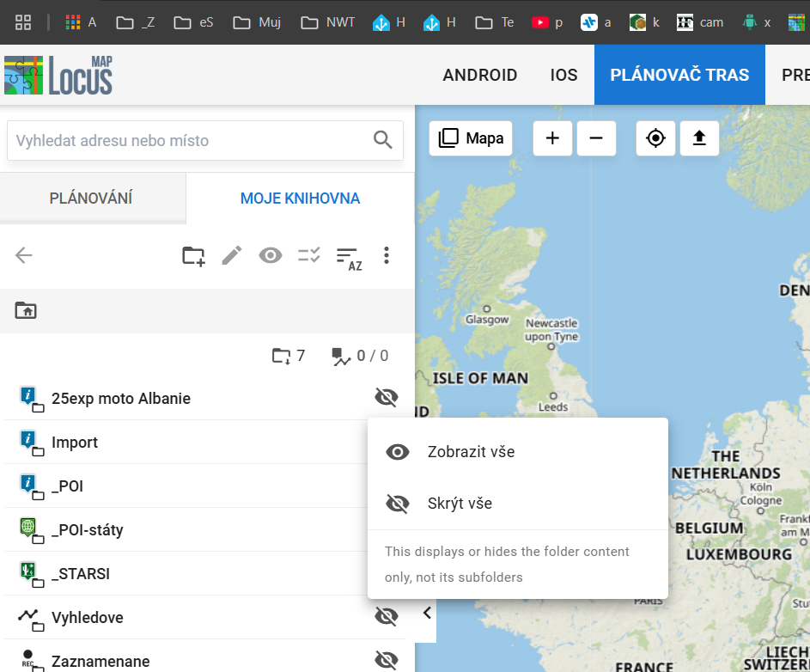This screenshot has width=810, height=672.
Task: Switch to the Plánování tab
Action: click(x=91, y=199)
